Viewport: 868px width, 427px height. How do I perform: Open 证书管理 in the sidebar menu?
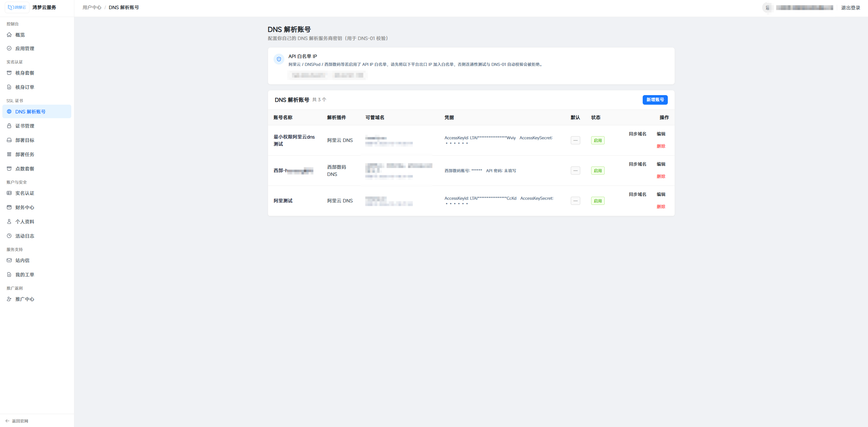tap(37, 126)
